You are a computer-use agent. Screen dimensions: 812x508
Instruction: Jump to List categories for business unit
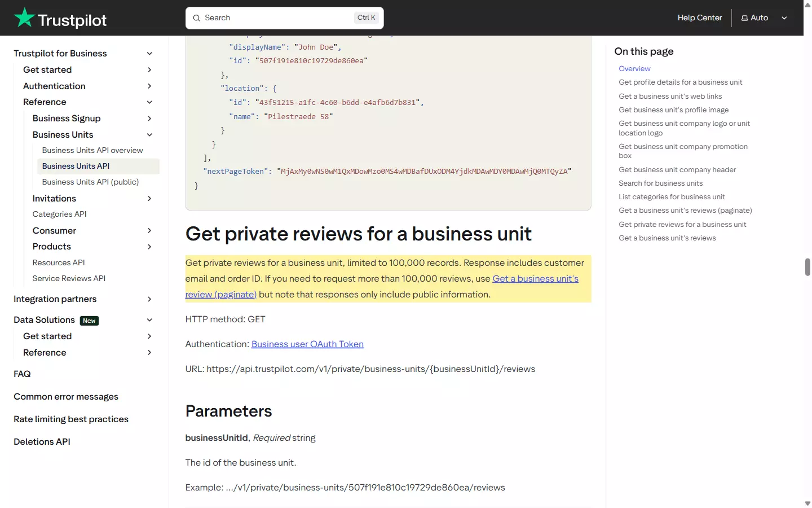672,197
